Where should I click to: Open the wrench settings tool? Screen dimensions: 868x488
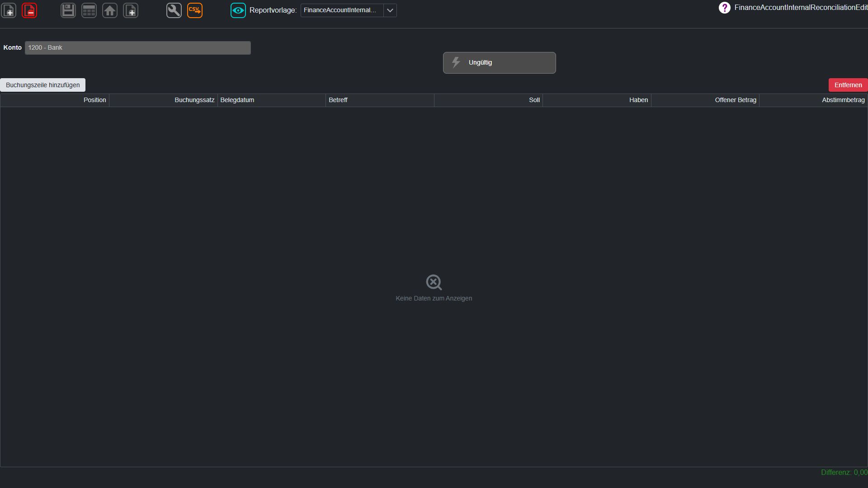point(174,10)
